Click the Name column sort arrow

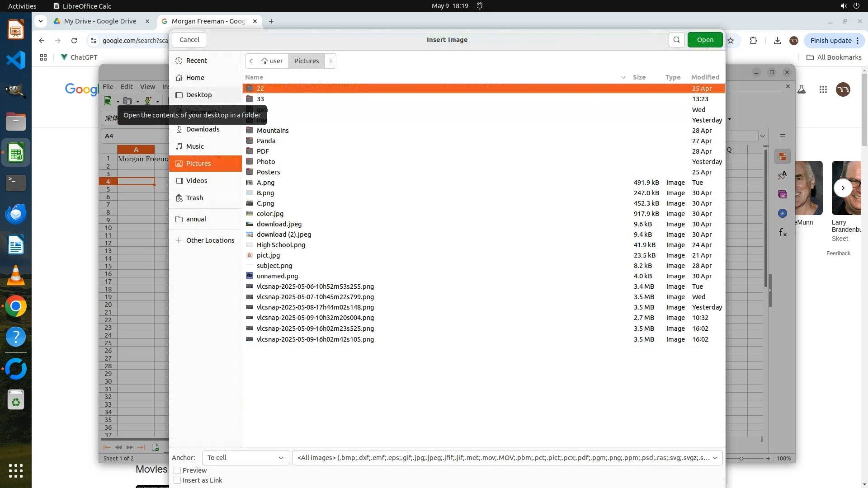[x=623, y=78]
